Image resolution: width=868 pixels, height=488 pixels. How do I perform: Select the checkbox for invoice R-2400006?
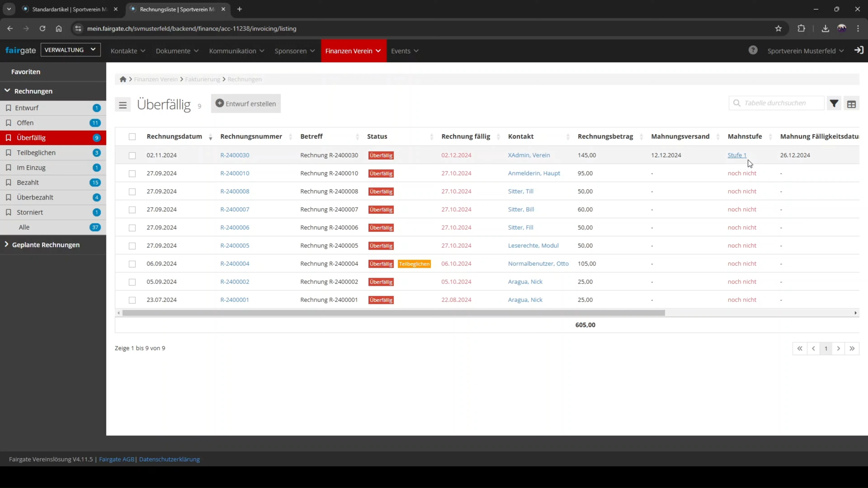tap(132, 228)
